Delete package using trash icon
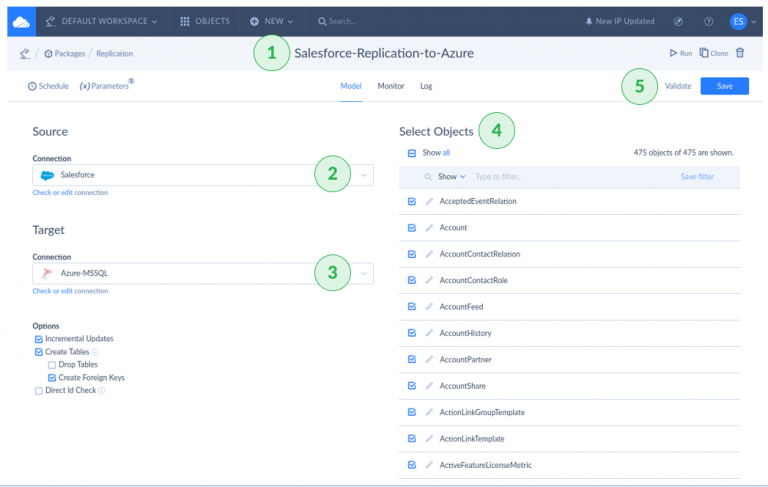768x487 pixels. tap(740, 53)
